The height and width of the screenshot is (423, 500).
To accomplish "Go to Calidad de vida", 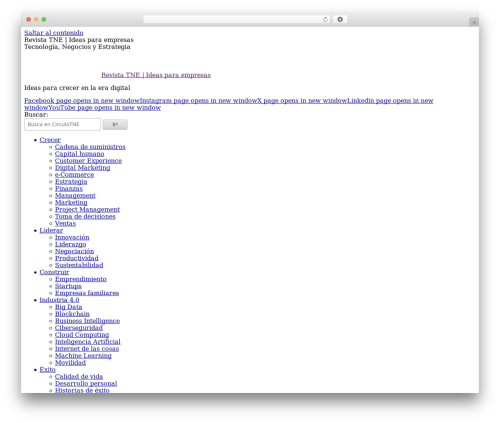I will 79,377.
